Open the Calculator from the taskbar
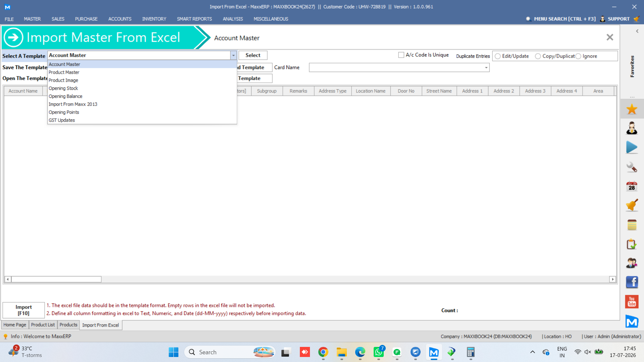 [x=471, y=352]
